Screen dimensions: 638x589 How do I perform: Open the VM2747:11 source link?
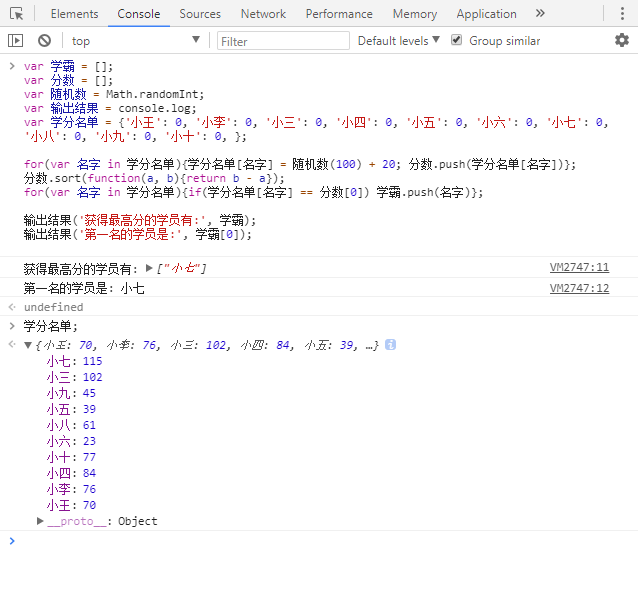579,267
